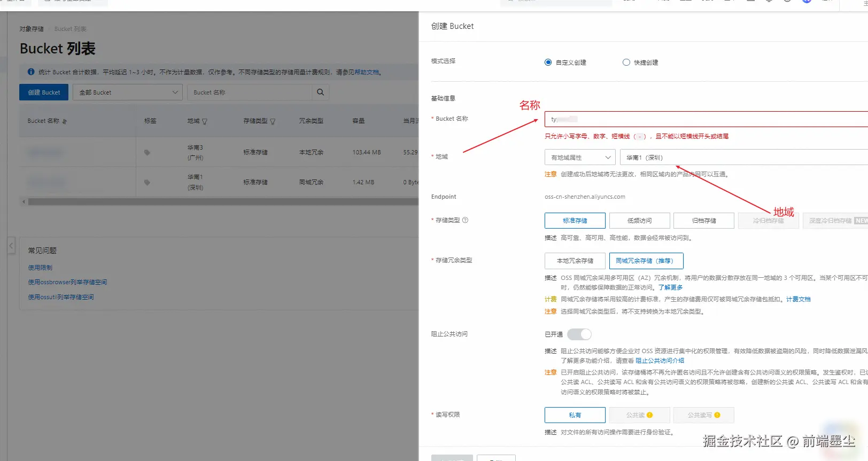Open the 帮助文档 link
The width and height of the screenshot is (868, 461).
coord(367,72)
